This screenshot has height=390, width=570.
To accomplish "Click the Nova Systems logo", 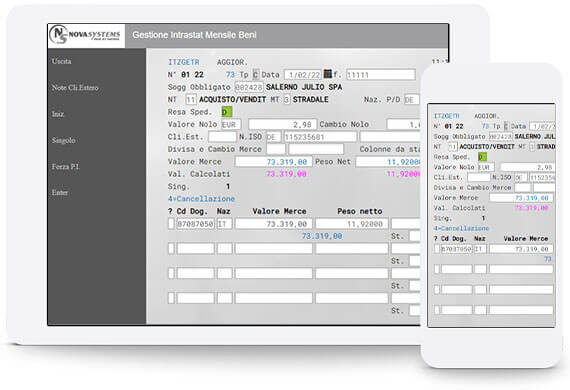I will coord(86,35).
